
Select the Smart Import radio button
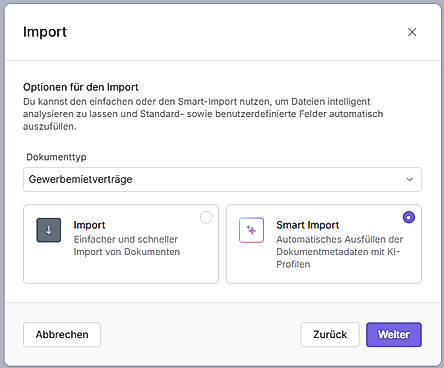pyautogui.click(x=409, y=217)
